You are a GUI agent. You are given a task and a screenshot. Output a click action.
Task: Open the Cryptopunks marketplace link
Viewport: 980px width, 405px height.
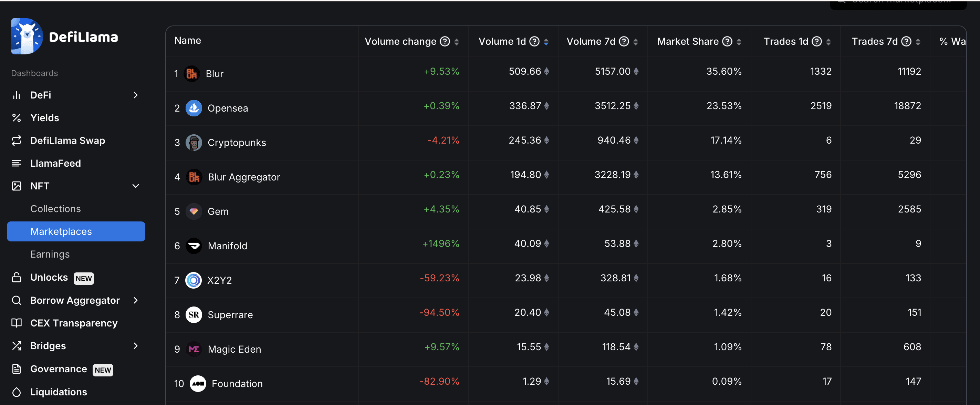click(237, 143)
